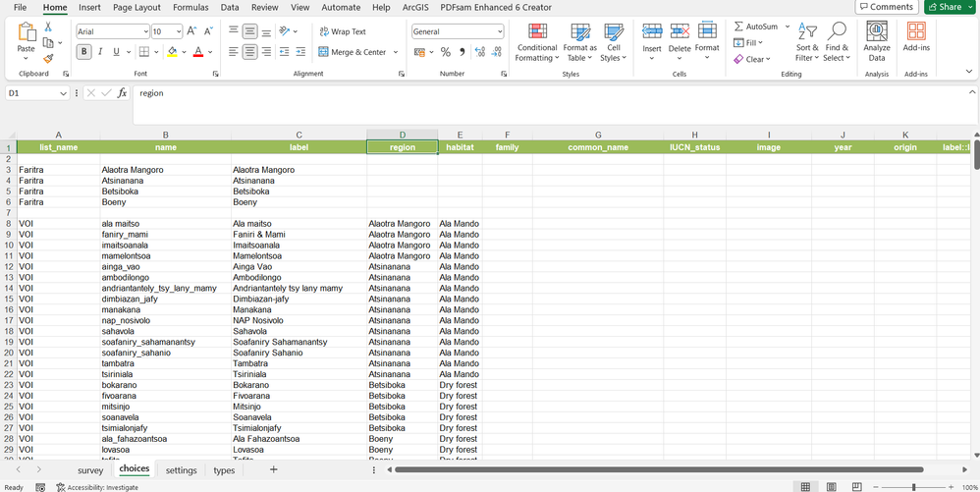Viewport: 980px width, 492px height.
Task: Open Analyze Data
Action: 877,42
